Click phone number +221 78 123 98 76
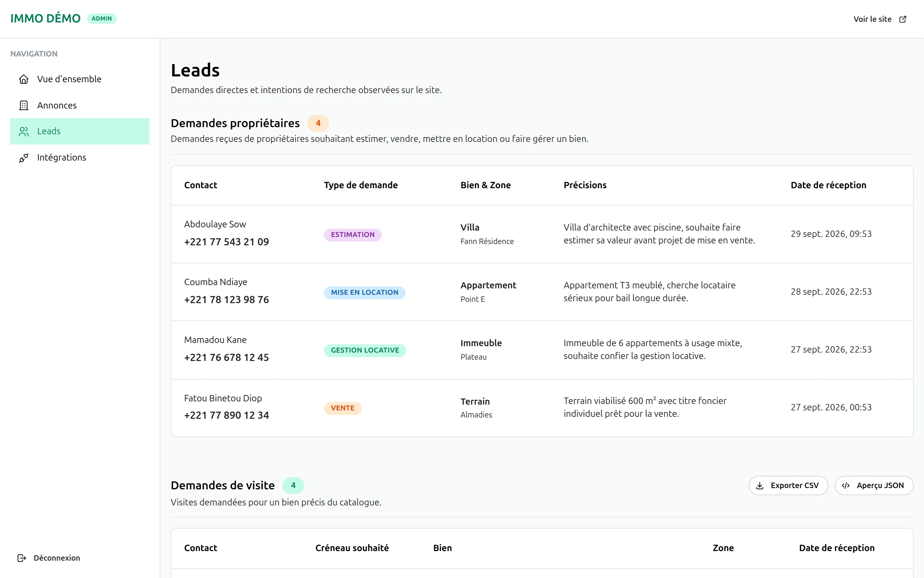 (x=227, y=300)
